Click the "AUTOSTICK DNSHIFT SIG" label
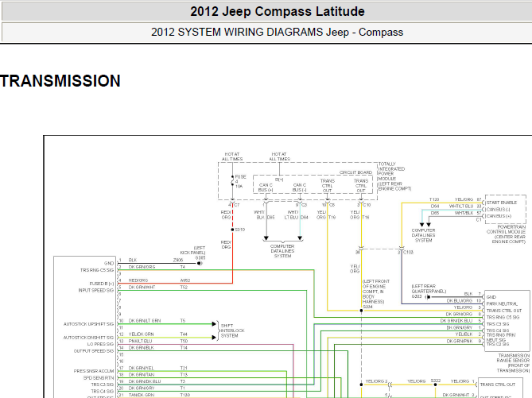The width and height of the screenshot is (532, 398). tap(88, 338)
